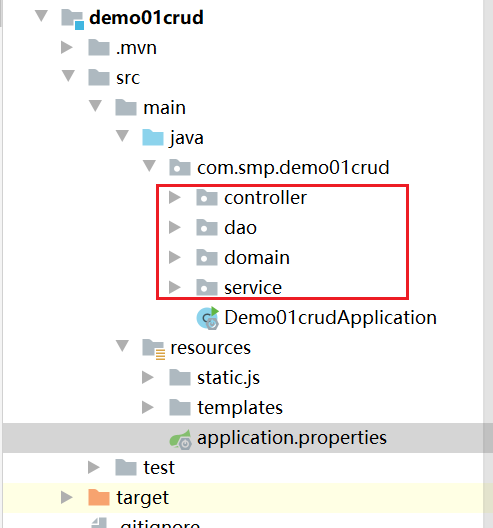This screenshot has width=493, height=528.
Task: Select the dao package label
Action: pos(241,228)
